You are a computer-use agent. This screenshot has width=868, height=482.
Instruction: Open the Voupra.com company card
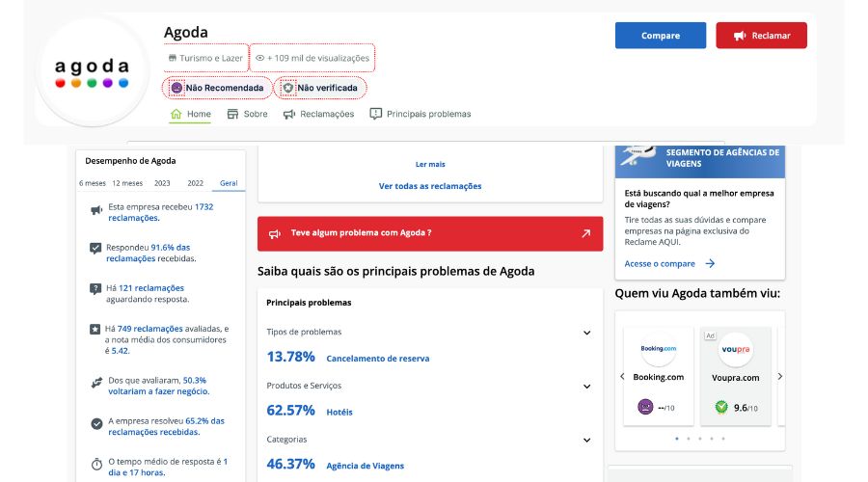coord(735,376)
